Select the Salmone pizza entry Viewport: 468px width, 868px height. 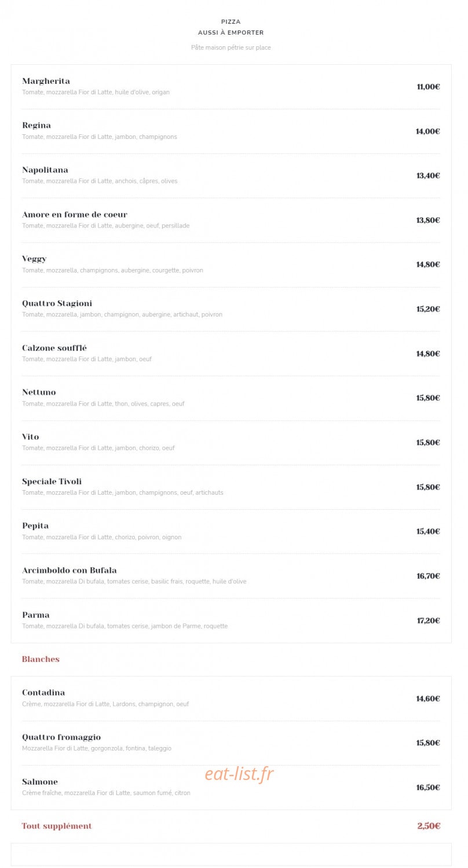pos(40,782)
